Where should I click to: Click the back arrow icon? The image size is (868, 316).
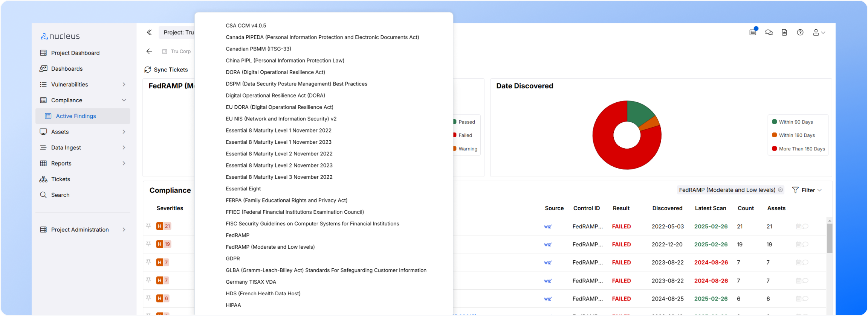coord(149,52)
